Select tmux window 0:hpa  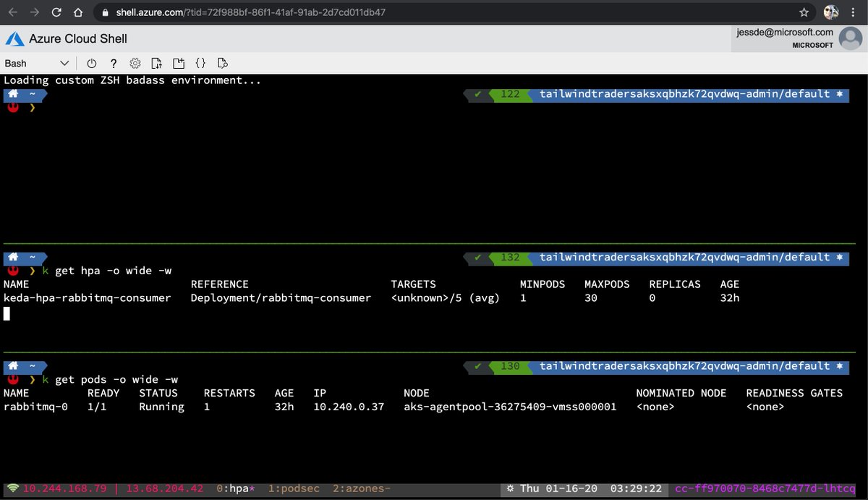(236, 489)
